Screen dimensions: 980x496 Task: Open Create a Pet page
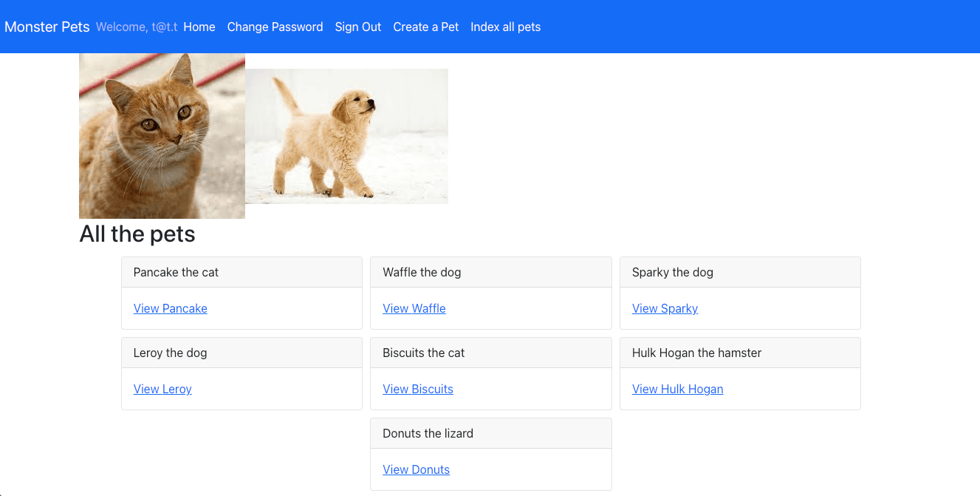point(426,27)
